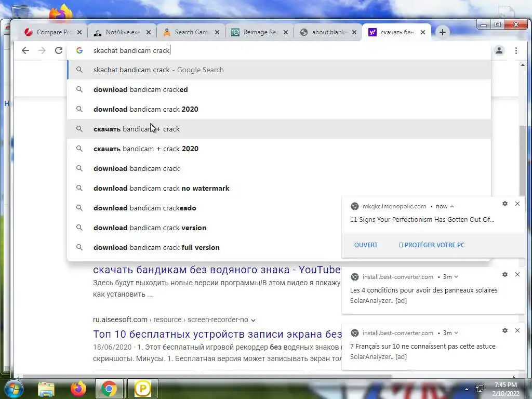Image resolution: width=532 pixels, height=399 pixels.
Task: Open settings gear on mkqkc.lmonopolic.com notification
Action: [x=505, y=204]
